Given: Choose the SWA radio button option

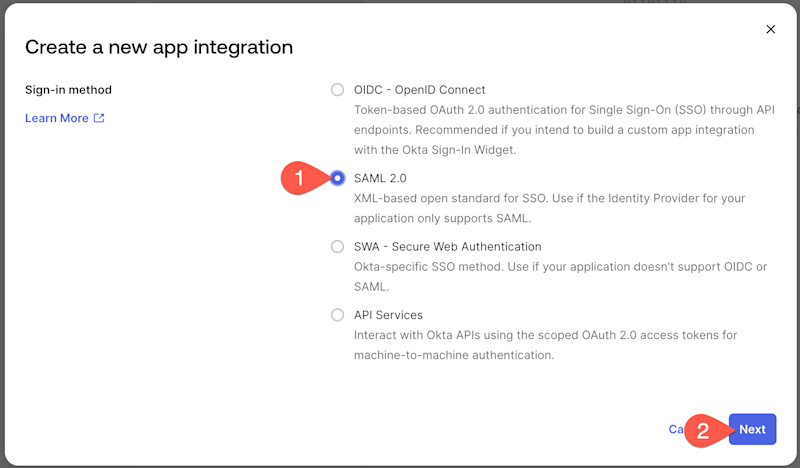Looking at the screenshot, I should click(337, 247).
